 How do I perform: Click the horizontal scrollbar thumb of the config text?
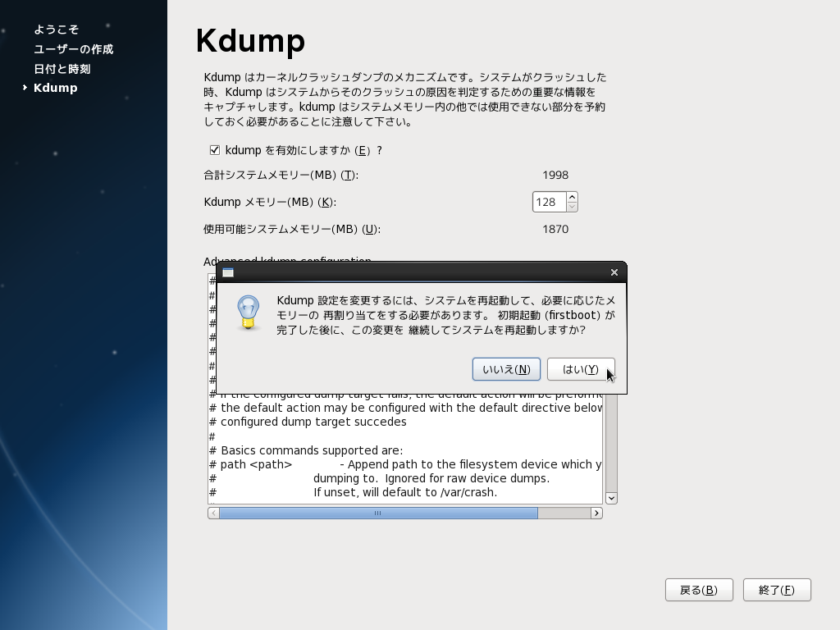click(x=378, y=514)
